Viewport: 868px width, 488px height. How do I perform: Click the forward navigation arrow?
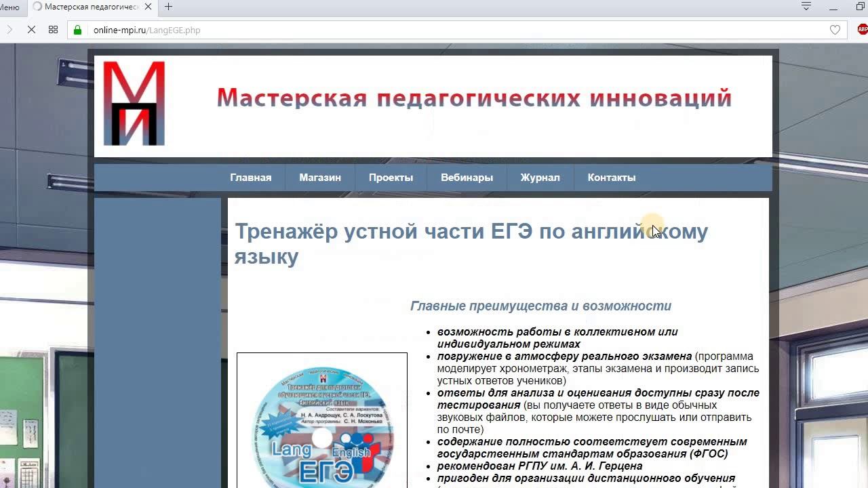tap(9, 30)
